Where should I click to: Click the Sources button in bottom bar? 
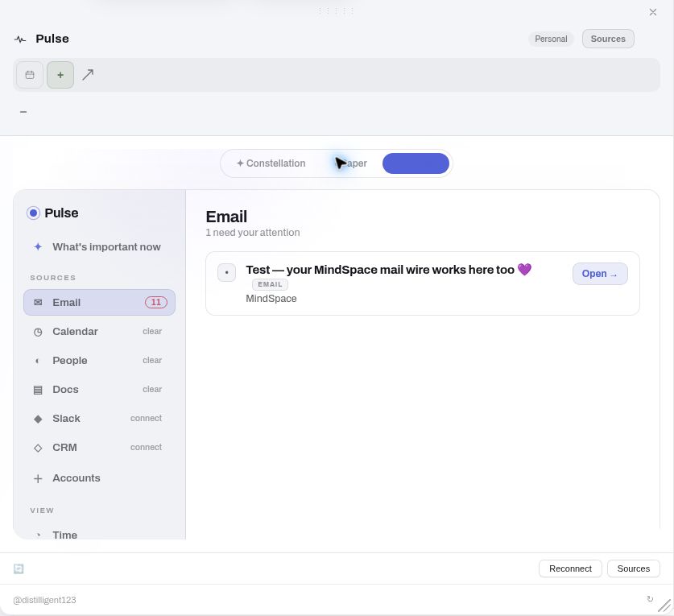(x=633, y=568)
